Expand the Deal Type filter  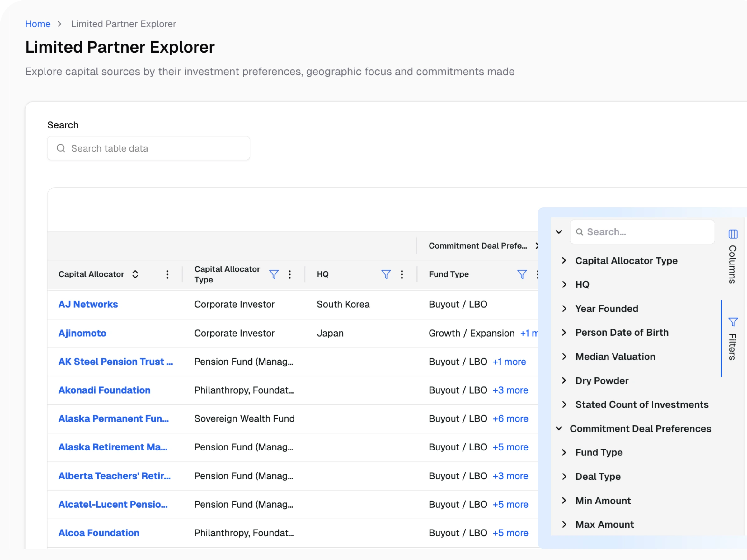564,477
